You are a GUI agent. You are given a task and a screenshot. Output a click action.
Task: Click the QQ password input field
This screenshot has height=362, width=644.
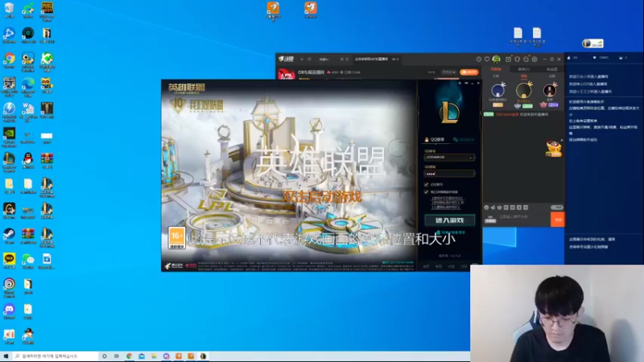tap(449, 174)
